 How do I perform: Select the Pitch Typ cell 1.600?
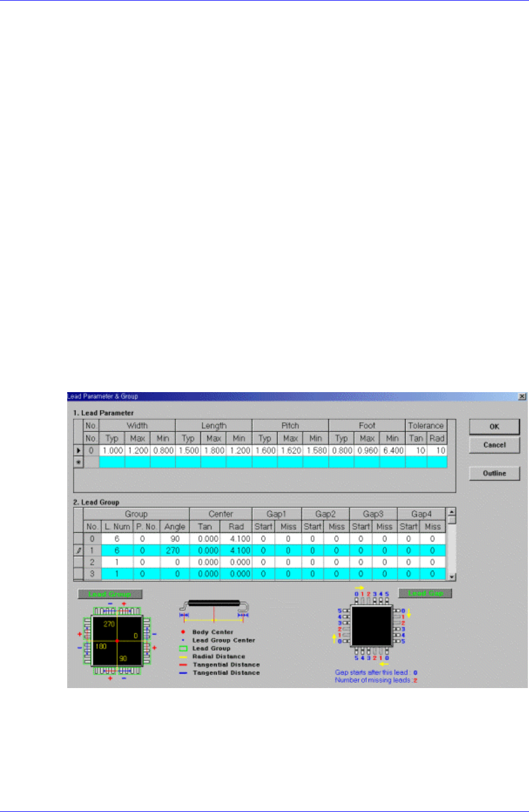click(265, 450)
